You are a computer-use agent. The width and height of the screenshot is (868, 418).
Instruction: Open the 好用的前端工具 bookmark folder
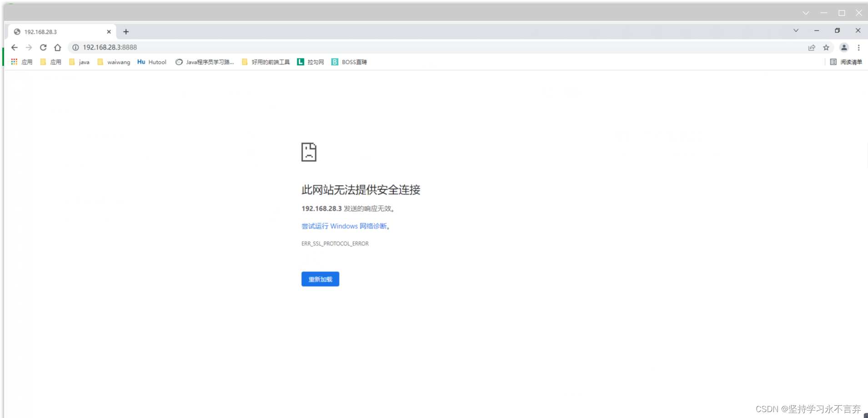pyautogui.click(x=266, y=62)
